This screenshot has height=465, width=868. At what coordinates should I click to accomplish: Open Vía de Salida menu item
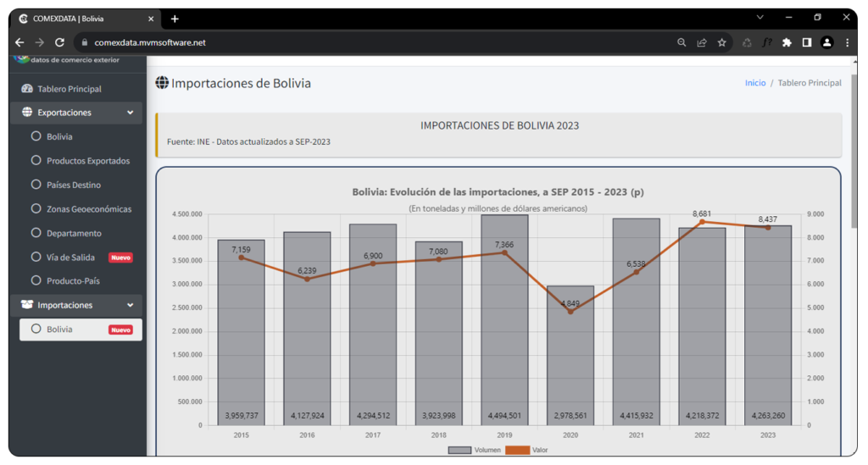tap(71, 257)
